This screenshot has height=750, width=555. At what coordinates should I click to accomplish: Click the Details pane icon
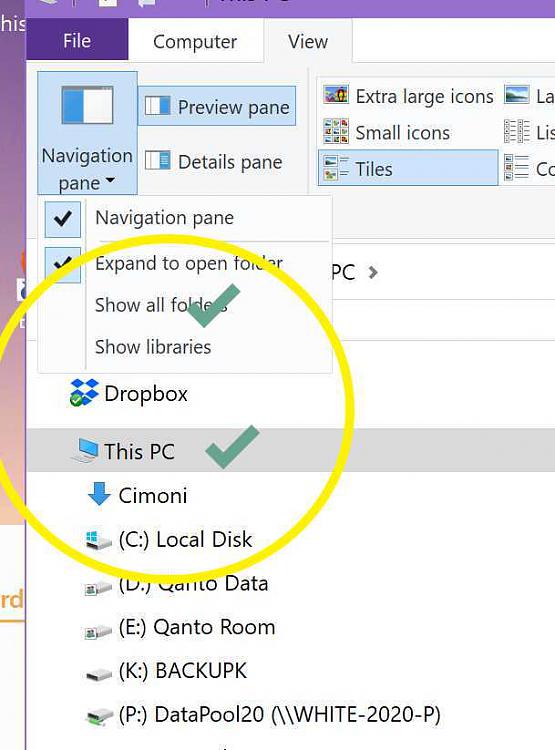pos(157,161)
